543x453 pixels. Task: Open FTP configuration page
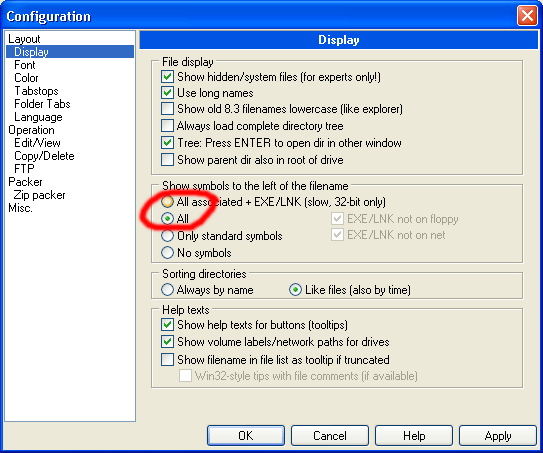pos(24,169)
